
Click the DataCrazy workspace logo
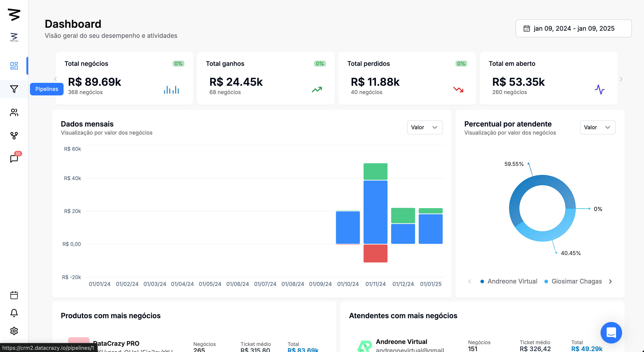coord(14,37)
